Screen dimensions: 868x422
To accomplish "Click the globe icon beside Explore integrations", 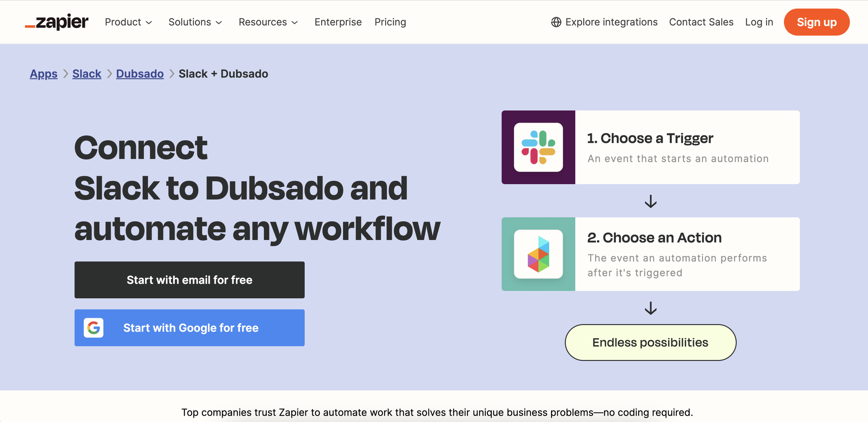I will click(556, 22).
